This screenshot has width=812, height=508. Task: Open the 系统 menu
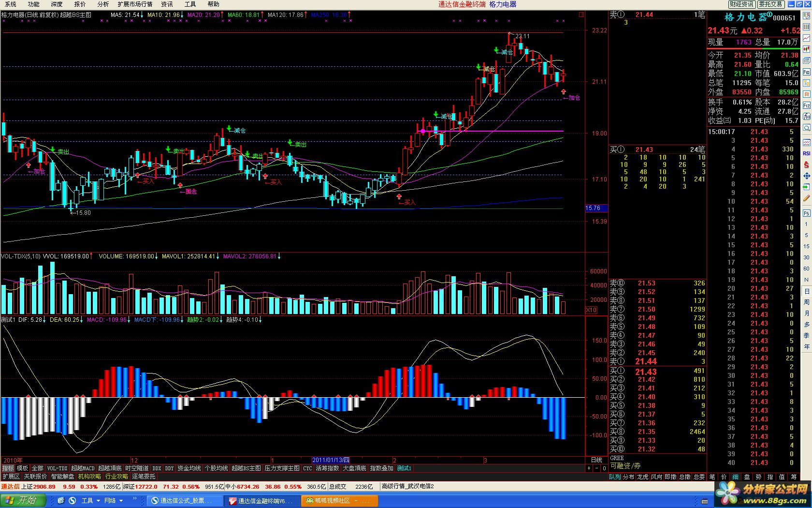coord(10,4)
